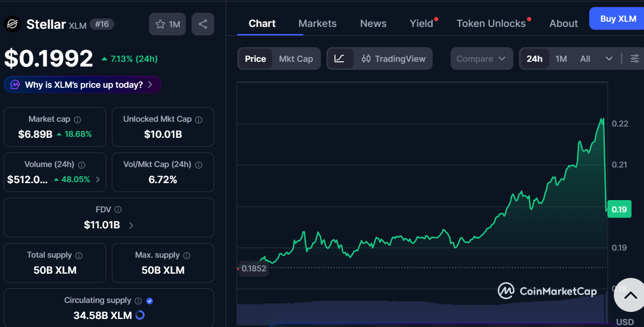644x327 pixels.
Task: Click the 34.58B XLM circulating supply
Action: point(102,315)
